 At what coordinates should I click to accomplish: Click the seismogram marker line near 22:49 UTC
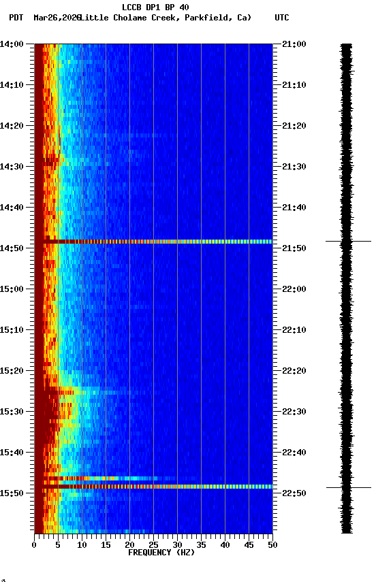[349, 487]
